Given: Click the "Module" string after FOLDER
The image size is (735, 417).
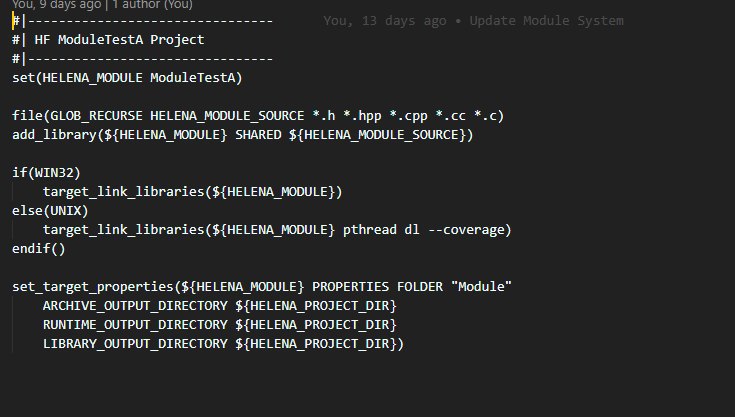Looking at the screenshot, I should pyautogui.click(x=482, y=287).
